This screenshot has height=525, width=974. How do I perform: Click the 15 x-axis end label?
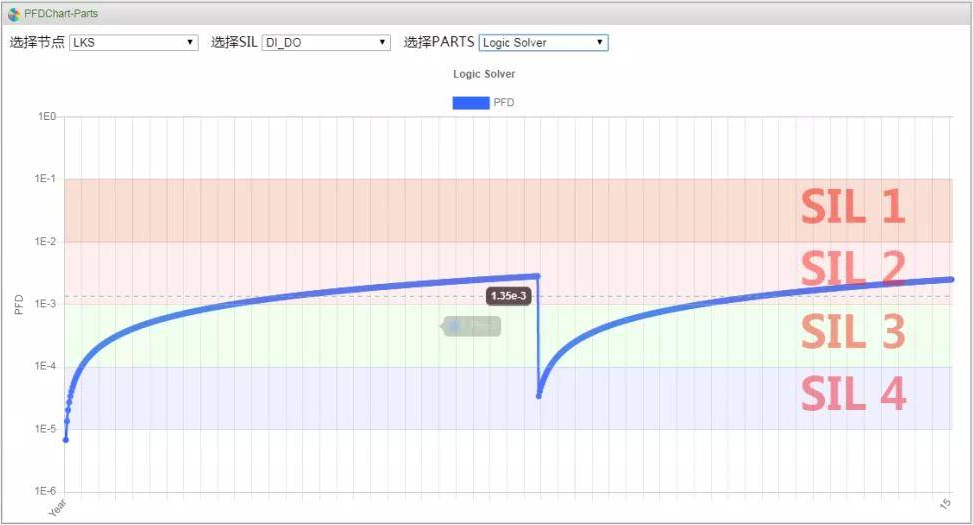pos(947,503)
